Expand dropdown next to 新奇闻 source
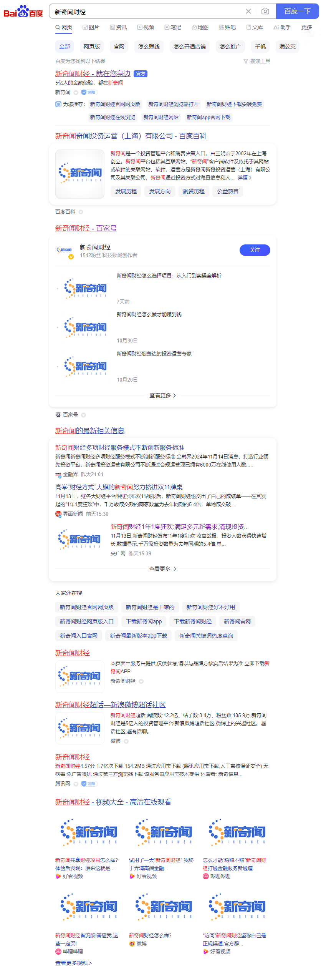The height and width of the screenshot is (980, 321). pos(76,93)
